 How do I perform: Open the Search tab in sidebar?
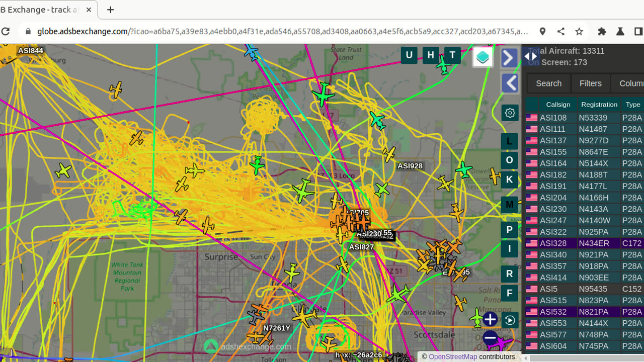(x=548, y=83)
